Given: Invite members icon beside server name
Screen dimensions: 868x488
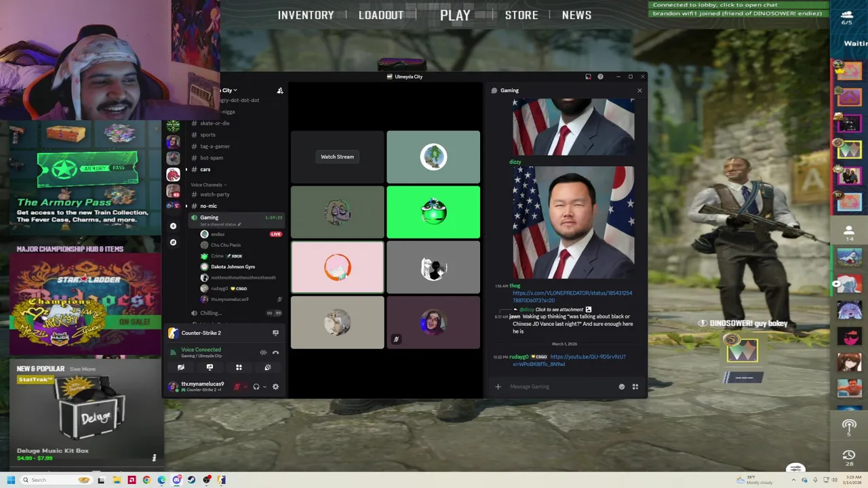Looking at the screenshot, I should [280, 90].
